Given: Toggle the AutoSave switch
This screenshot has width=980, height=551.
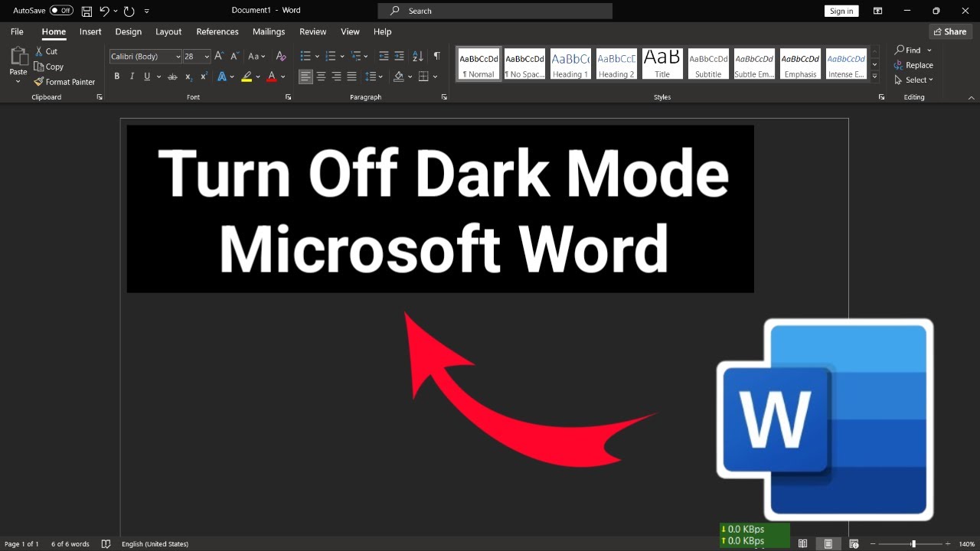Looking at the screenshot, I should [61, 11].
